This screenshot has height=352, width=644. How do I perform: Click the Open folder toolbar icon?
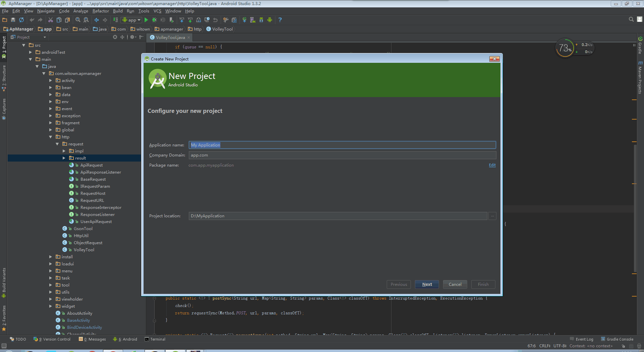pyautogui.click(x=5, y=20)
